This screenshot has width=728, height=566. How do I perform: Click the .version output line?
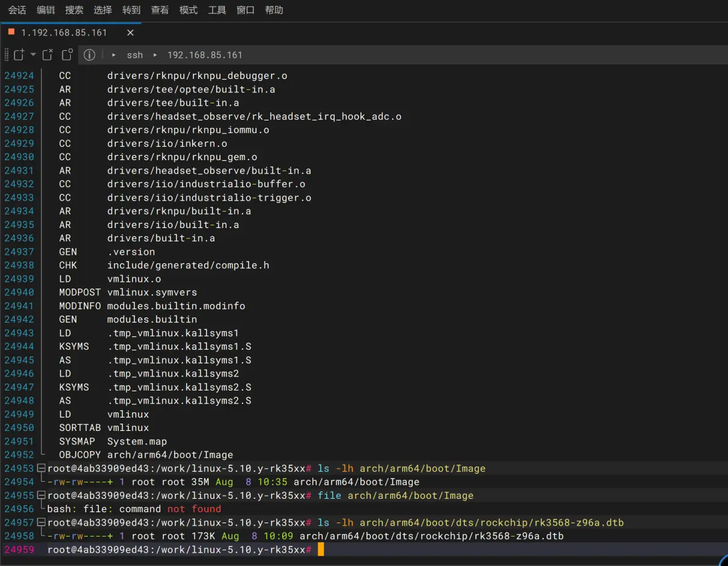[131, 252]
